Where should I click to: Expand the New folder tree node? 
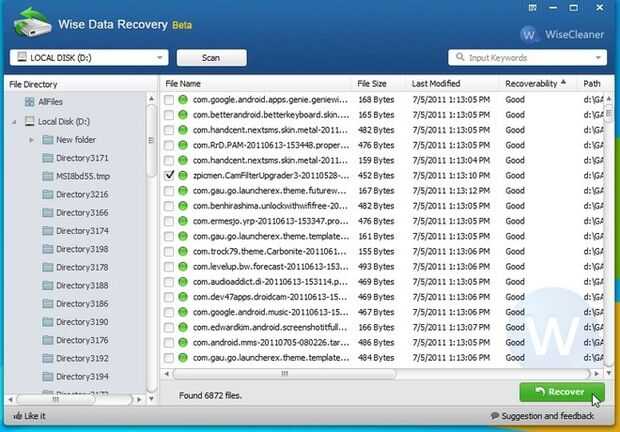(31, 140)
